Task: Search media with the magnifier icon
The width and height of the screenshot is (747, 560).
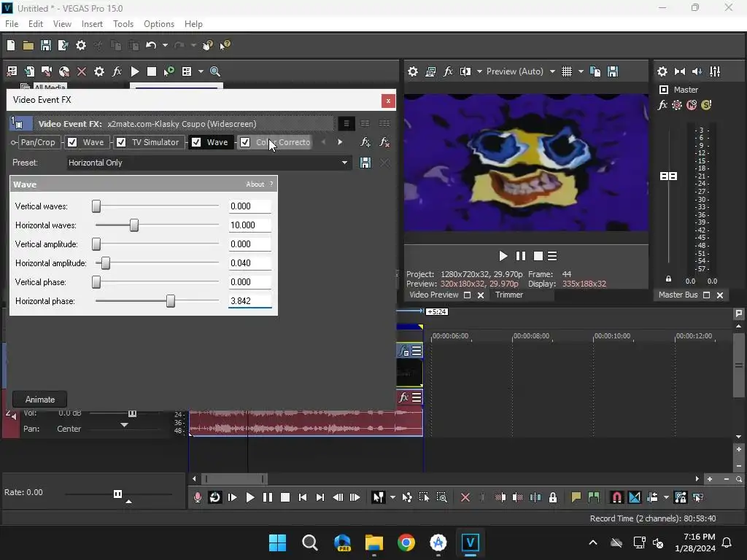Action: [x=215, y=71]
